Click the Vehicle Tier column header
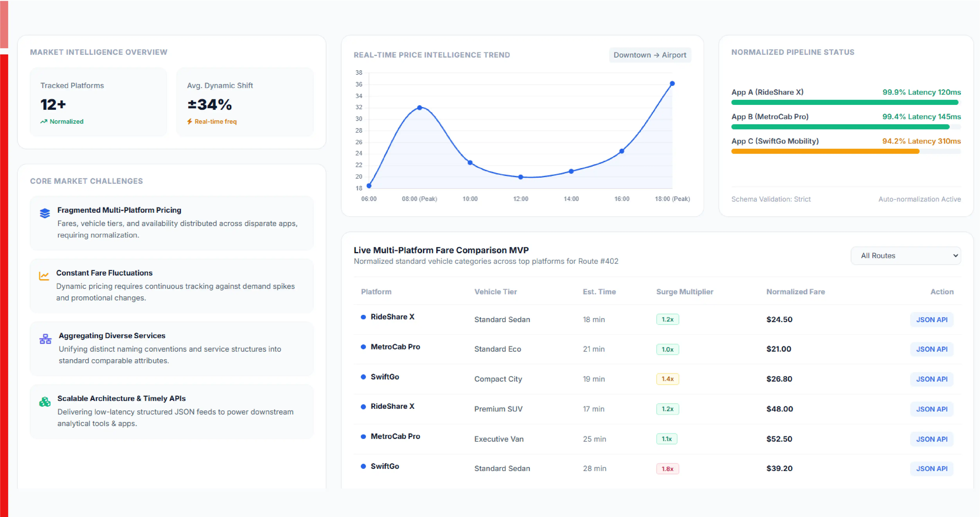 point(495,292)
